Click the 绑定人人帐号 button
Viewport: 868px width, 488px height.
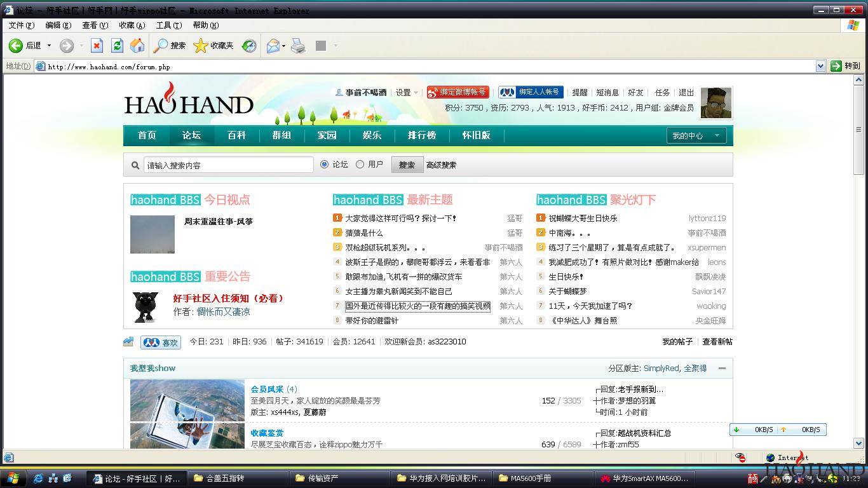pos(531,93)
